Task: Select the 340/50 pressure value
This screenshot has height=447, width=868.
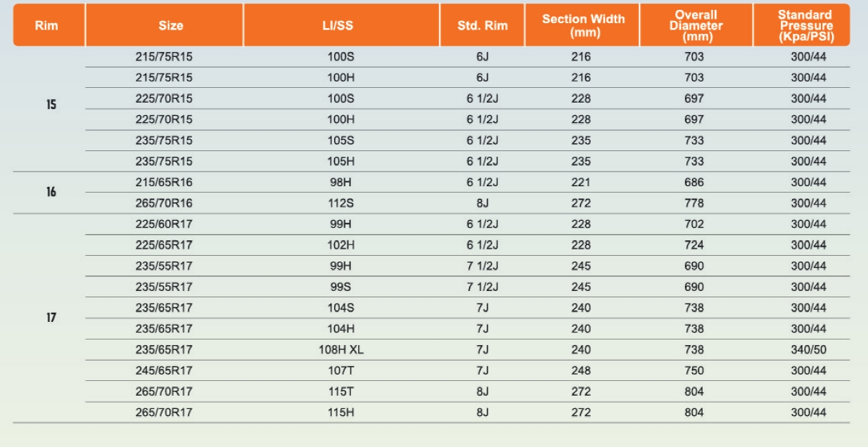Action: coord(808,349)
